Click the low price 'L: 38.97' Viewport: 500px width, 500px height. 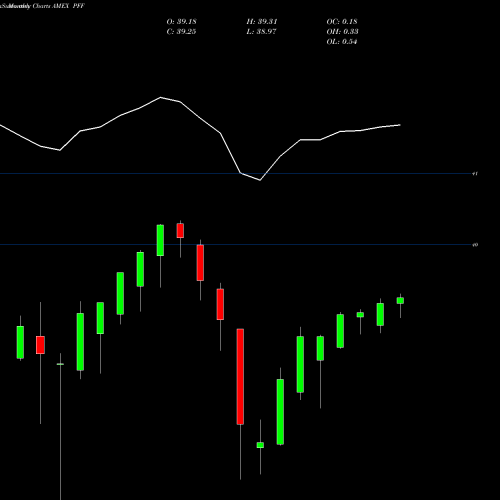click(x=262, y=32)
